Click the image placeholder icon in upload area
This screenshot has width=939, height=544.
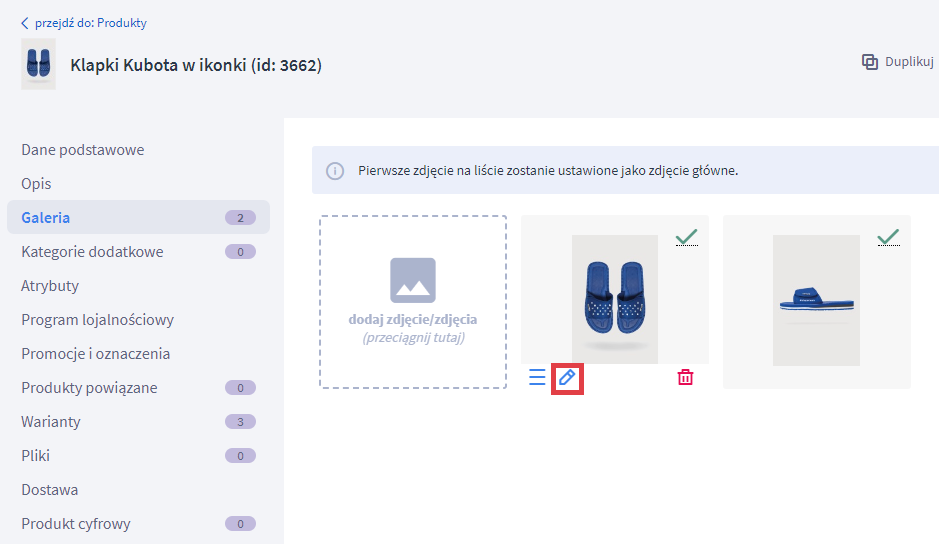(x=413, y=280)
